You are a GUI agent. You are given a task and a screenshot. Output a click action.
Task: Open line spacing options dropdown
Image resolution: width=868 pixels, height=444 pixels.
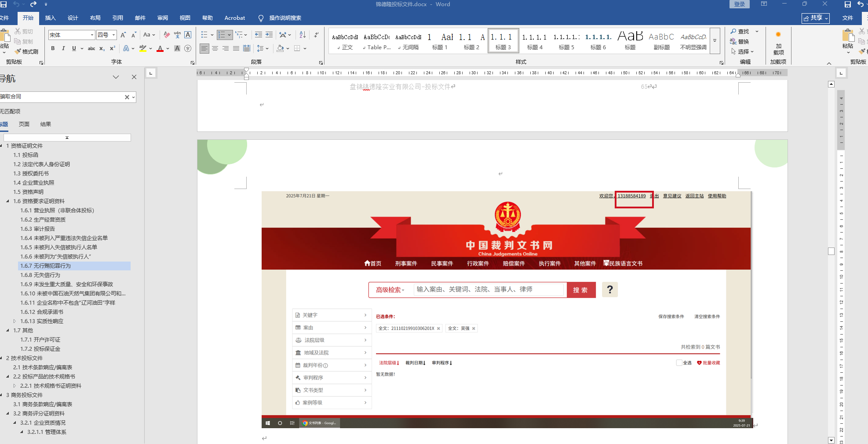[263, 48]
